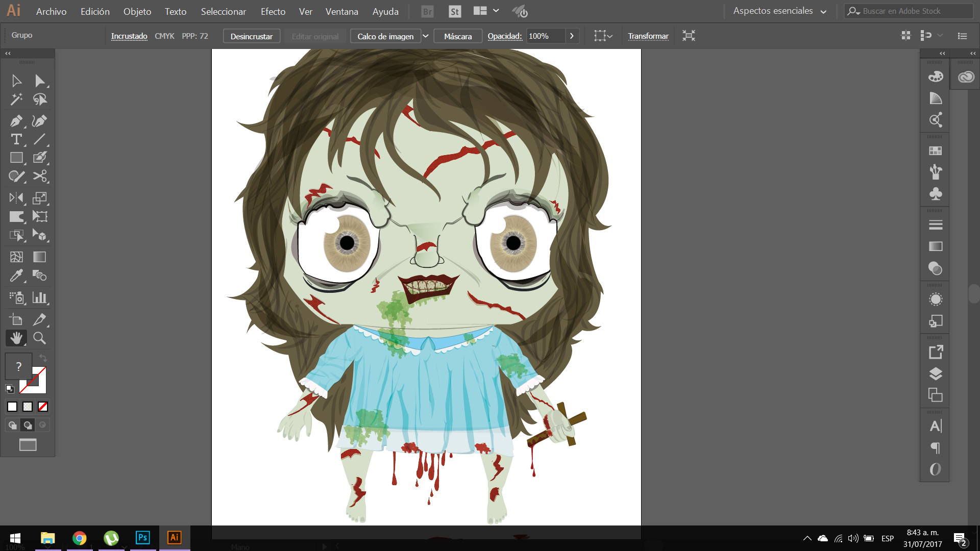Swap fill and stroke colors
The image size is (980, 551).
(43, 358)
